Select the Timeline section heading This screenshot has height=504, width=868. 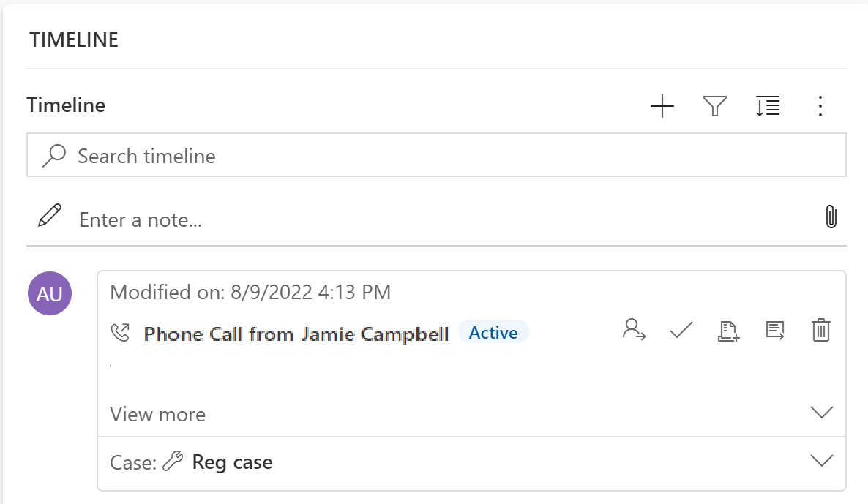65,105
